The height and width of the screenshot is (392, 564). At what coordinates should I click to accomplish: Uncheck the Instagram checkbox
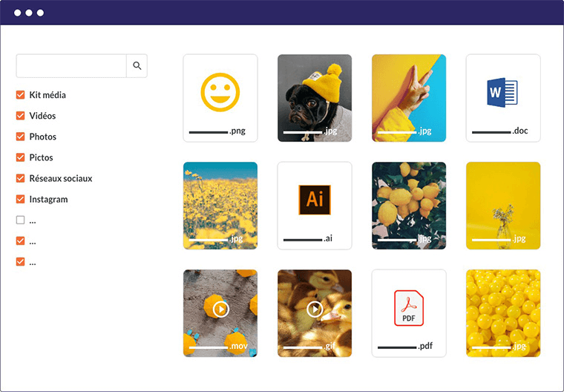point(21,199)
